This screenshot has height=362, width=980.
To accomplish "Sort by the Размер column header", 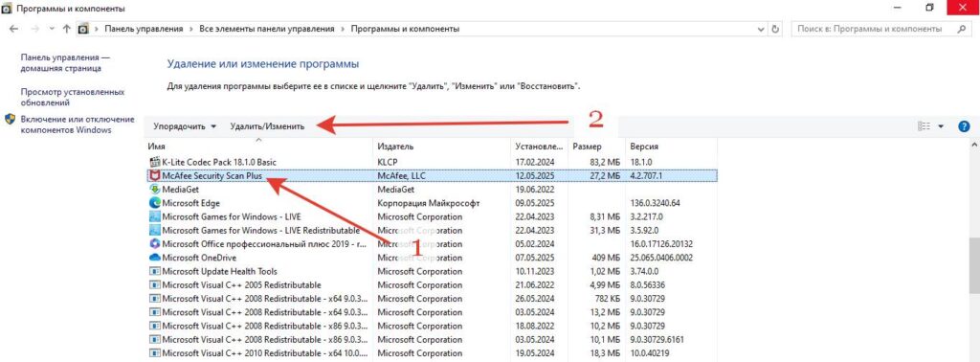I will point(596,147).
